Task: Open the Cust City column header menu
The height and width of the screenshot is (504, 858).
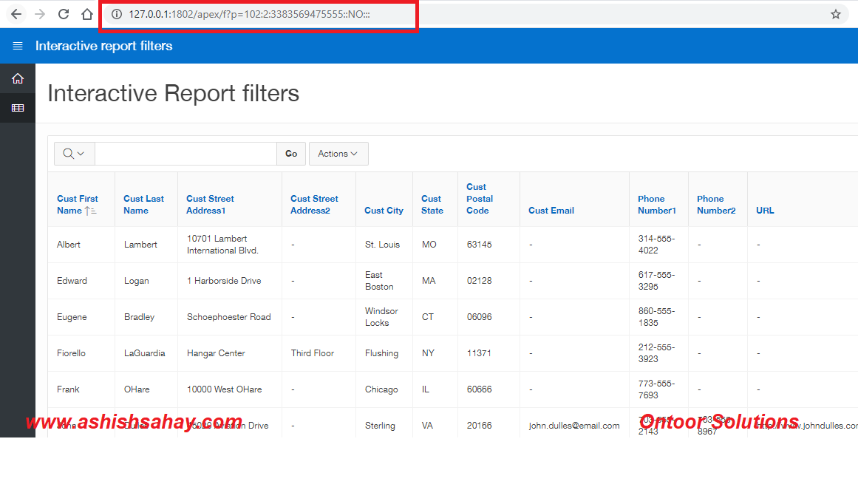Action: 384,211
